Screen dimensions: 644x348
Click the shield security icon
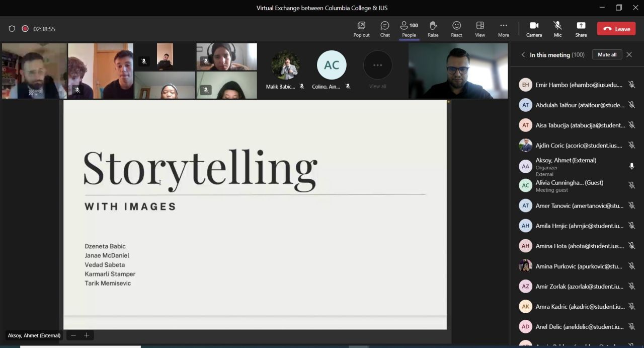point(12,29)
